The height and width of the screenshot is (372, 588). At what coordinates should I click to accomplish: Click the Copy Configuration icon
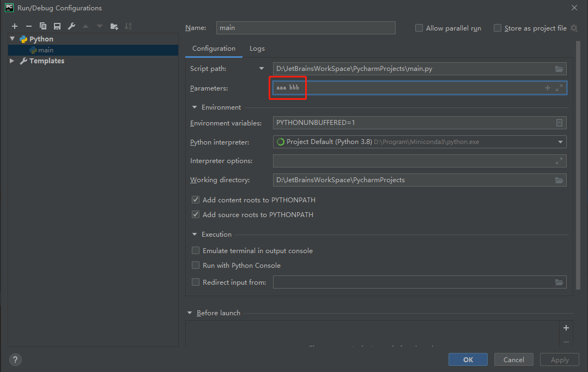(x=43, y=26)
